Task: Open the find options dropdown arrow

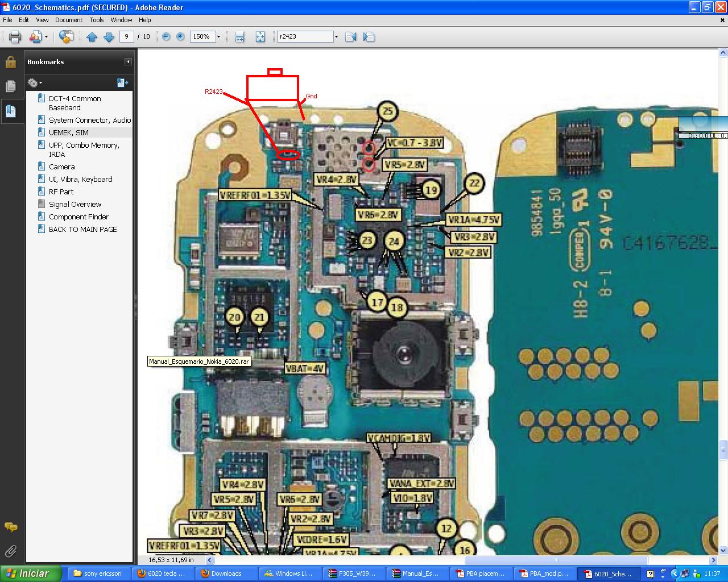Action: (336, 36)
